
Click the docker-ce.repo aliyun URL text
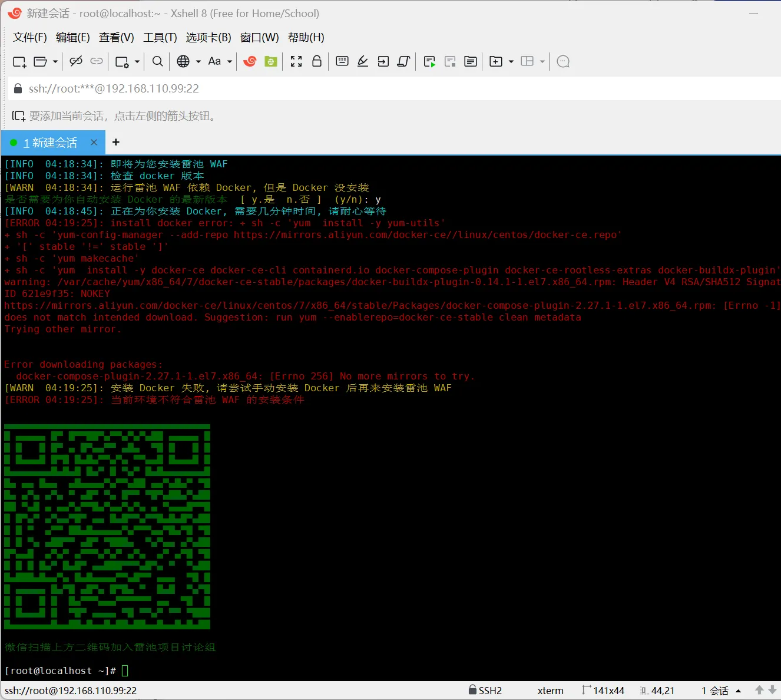point(425,235)
